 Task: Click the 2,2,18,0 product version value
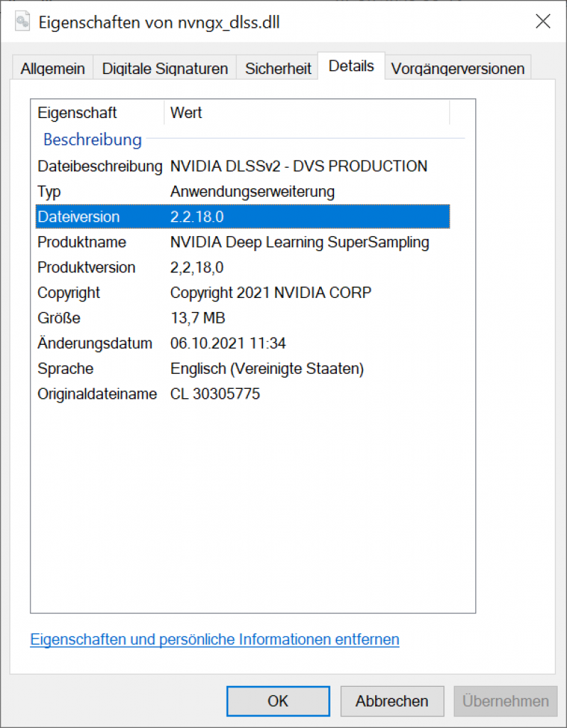pos(197,267)
